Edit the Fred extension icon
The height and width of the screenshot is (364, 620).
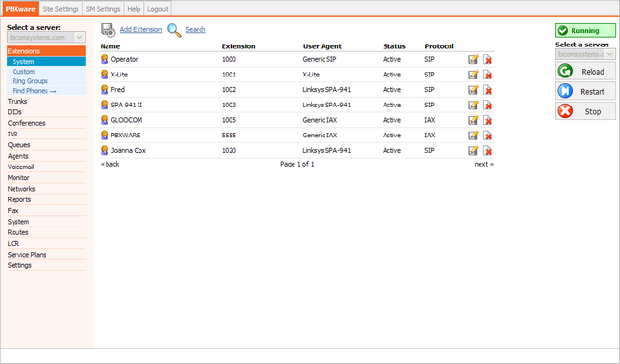(x=473, y=90)
